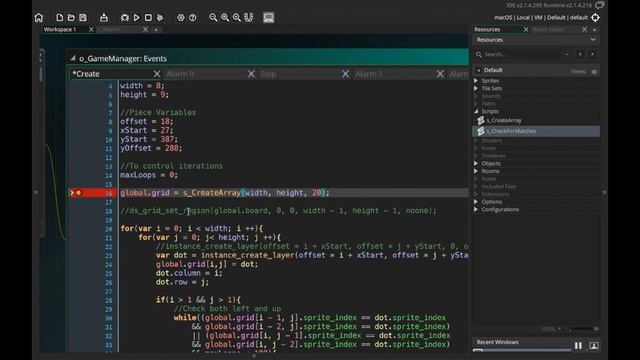Screen dimensions: 640x360
Task: Expand the Rooms folder
Action: coord(476,171)
